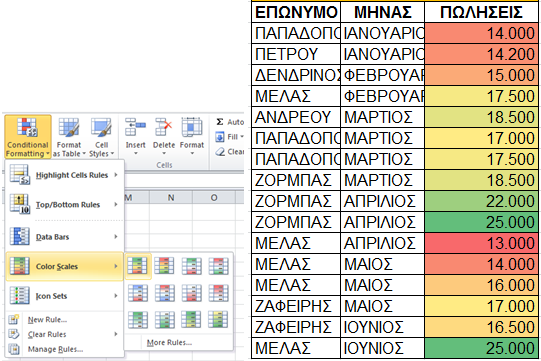Select column header O
The height and width of the screenshot is (361, 541).
[x=214, y=197]
